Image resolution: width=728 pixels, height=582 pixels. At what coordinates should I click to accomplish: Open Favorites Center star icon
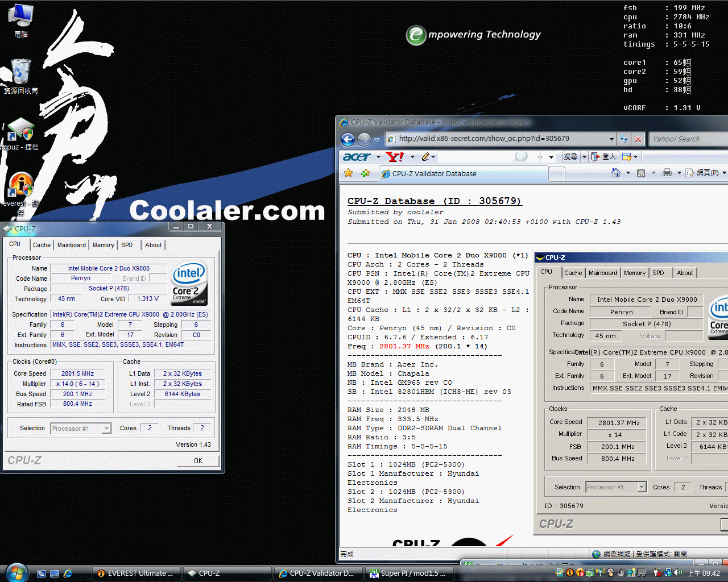pyautogui.click(x=349, y=173)
